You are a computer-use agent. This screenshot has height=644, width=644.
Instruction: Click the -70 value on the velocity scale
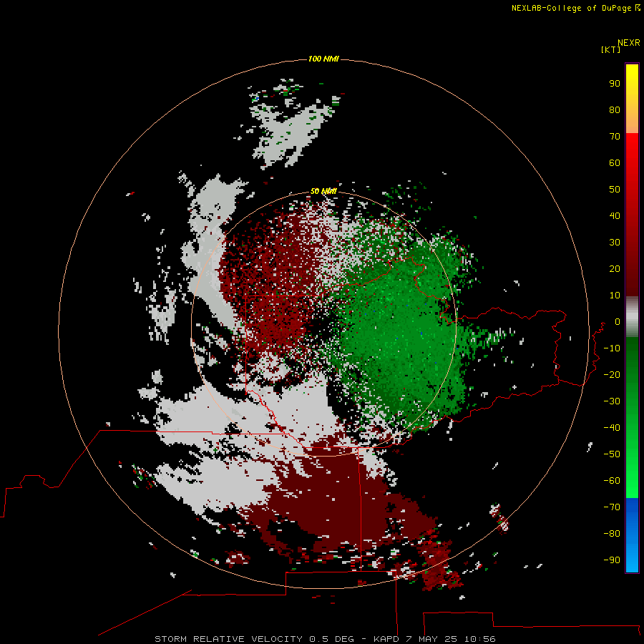(612, 507)
